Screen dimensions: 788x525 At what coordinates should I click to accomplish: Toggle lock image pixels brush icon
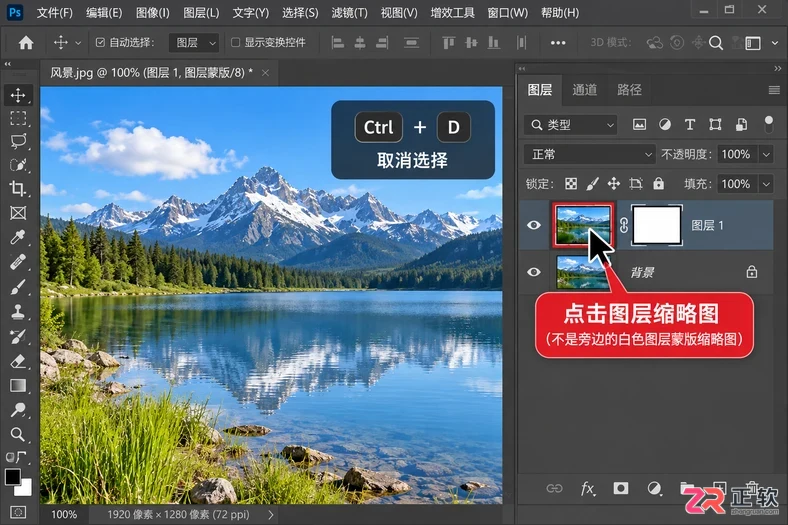point(593,184)
